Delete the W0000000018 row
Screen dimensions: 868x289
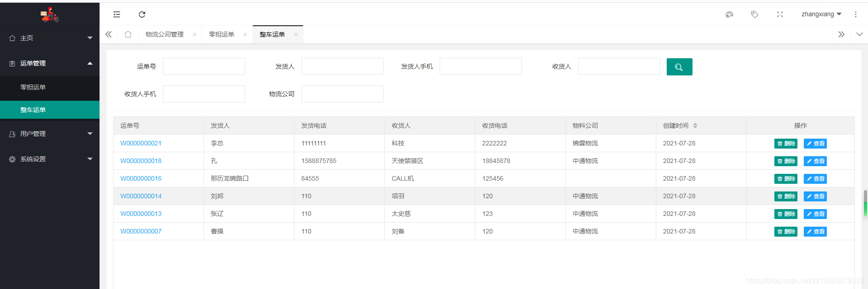[x=786, y=161]
